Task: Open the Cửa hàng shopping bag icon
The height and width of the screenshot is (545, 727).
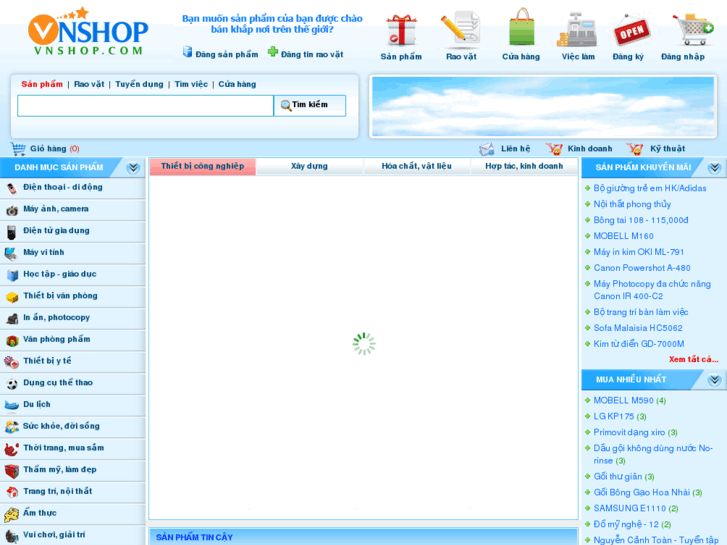Action: click(522, 27)
